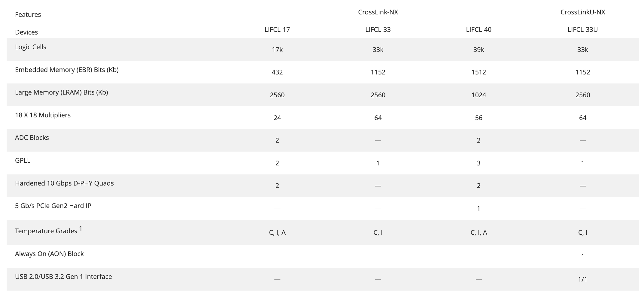
Task: Click the 39k logic cells value for LIFCL-40
Action: 479,50
